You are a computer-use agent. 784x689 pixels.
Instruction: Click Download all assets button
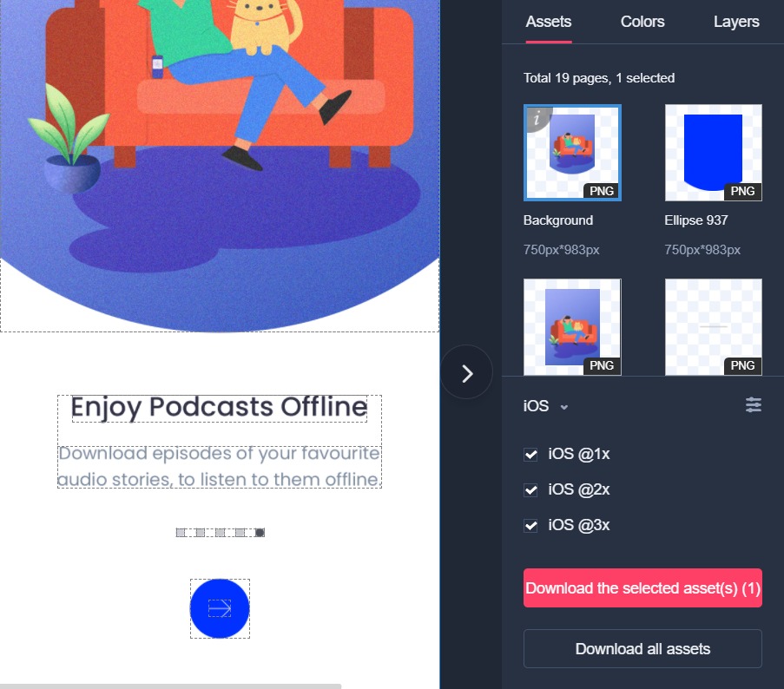642,648
